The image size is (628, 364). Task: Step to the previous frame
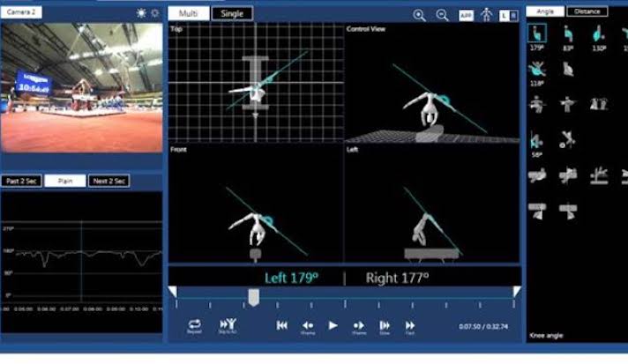(x=308, y=325)
